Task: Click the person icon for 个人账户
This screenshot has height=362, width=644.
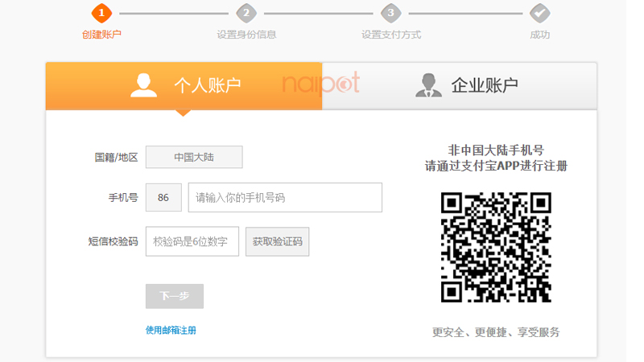Action: click(143, 85)
